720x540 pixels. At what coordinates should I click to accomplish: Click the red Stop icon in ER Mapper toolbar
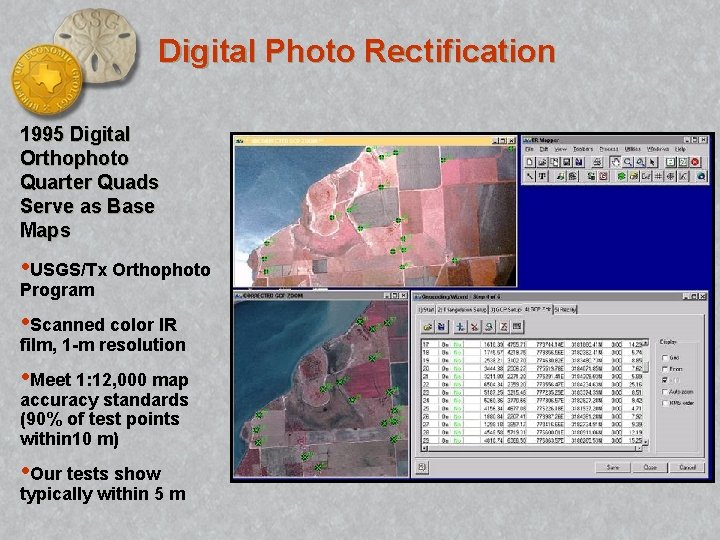coord(695,162)
